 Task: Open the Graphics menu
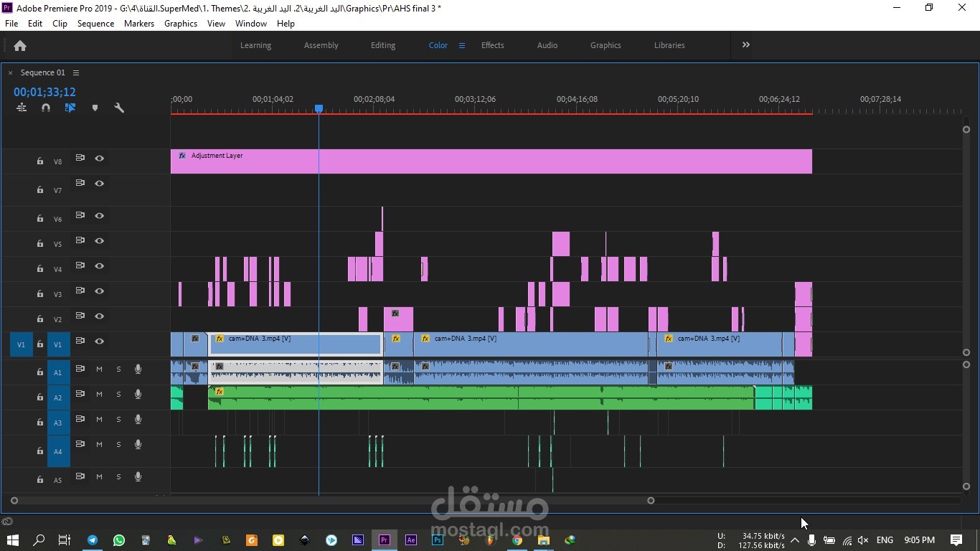point(181,24)
